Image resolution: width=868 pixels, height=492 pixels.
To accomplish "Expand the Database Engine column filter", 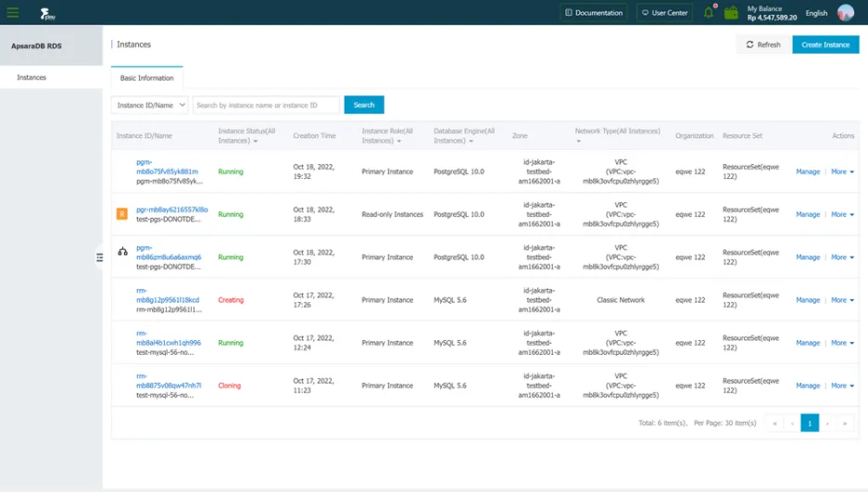I will click(472, 141).
